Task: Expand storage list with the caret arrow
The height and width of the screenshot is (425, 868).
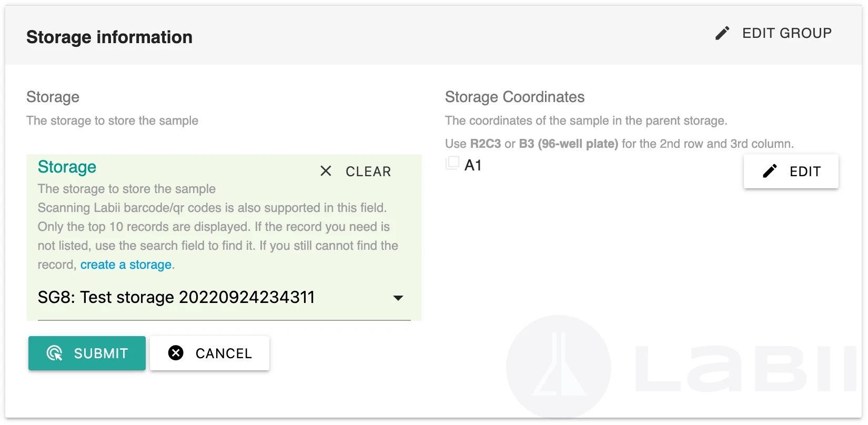Action: pyautogui.click(x=398, y=298)
